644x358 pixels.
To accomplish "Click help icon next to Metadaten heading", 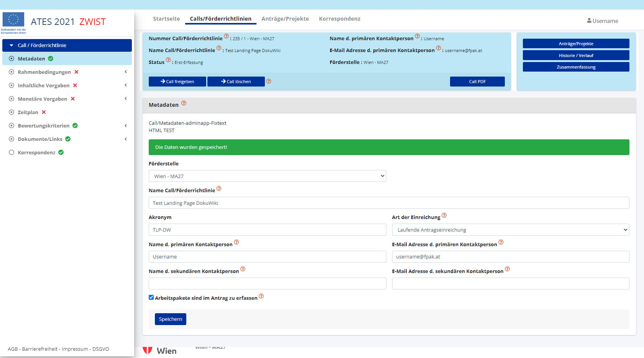I will coord(184,103).
